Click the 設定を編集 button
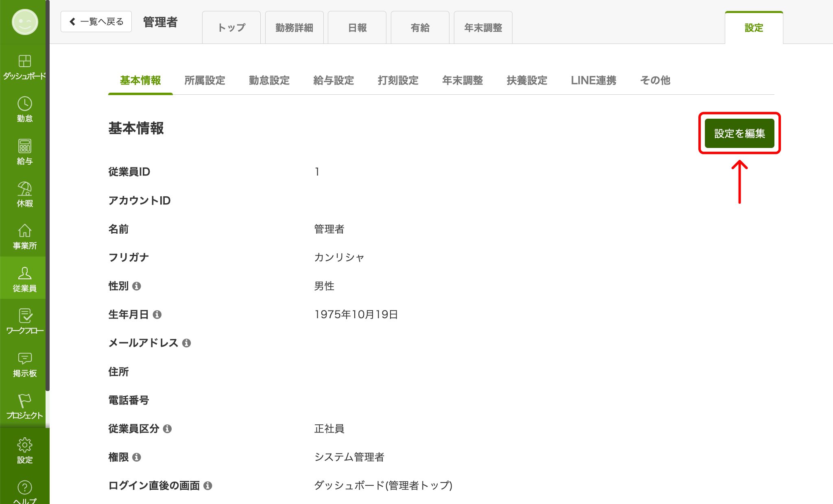 pos(739,133)
